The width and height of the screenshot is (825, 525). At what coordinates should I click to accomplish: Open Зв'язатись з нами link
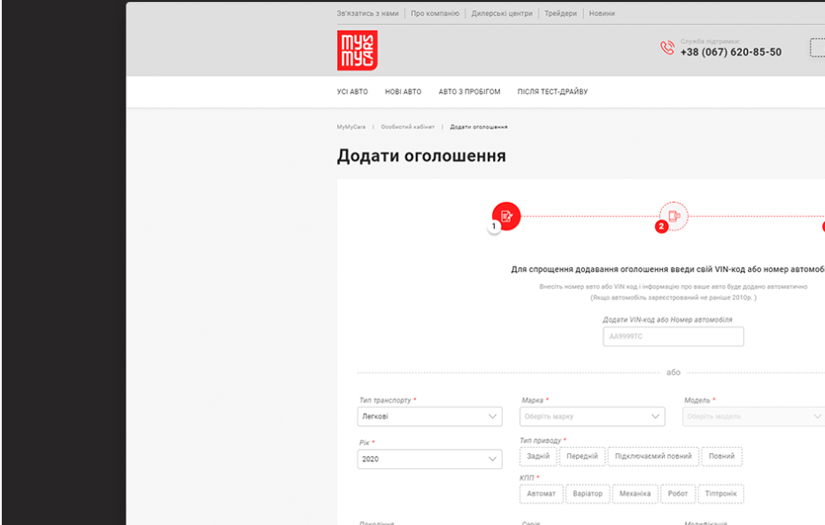coord(368,14)
